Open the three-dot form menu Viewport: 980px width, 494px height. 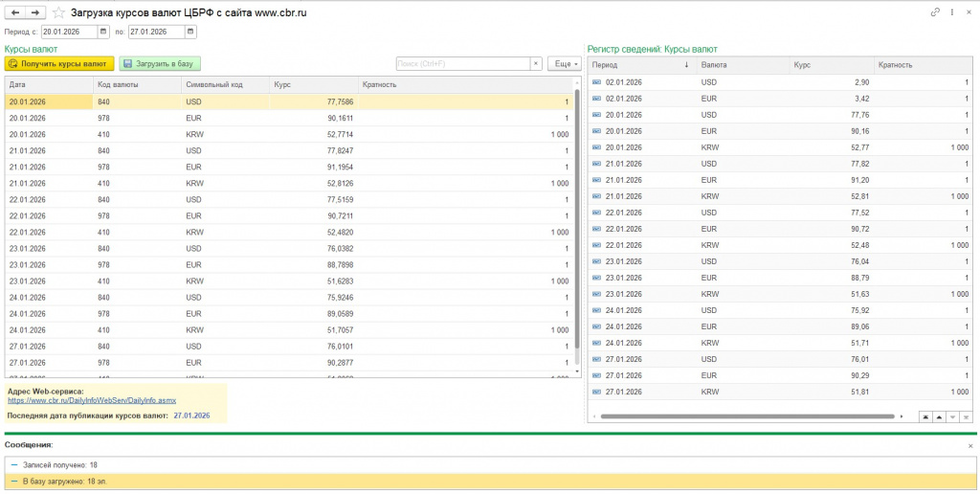click(952, 12)
